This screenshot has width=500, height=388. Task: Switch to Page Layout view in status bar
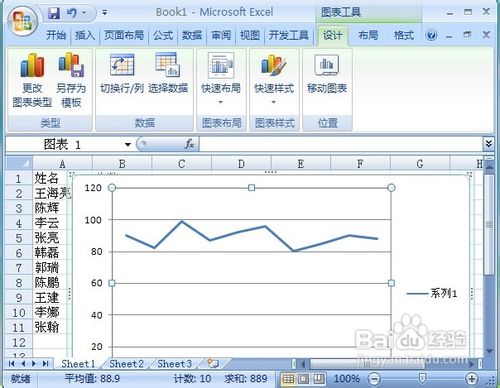pos(304,379)
